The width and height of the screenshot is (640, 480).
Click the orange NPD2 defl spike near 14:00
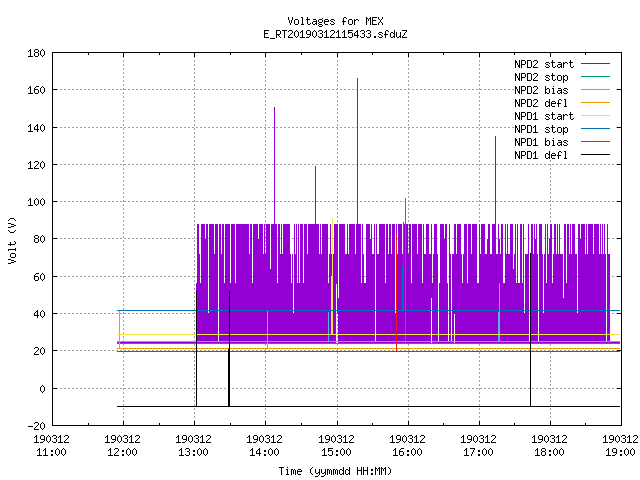[x=267, y=330]
